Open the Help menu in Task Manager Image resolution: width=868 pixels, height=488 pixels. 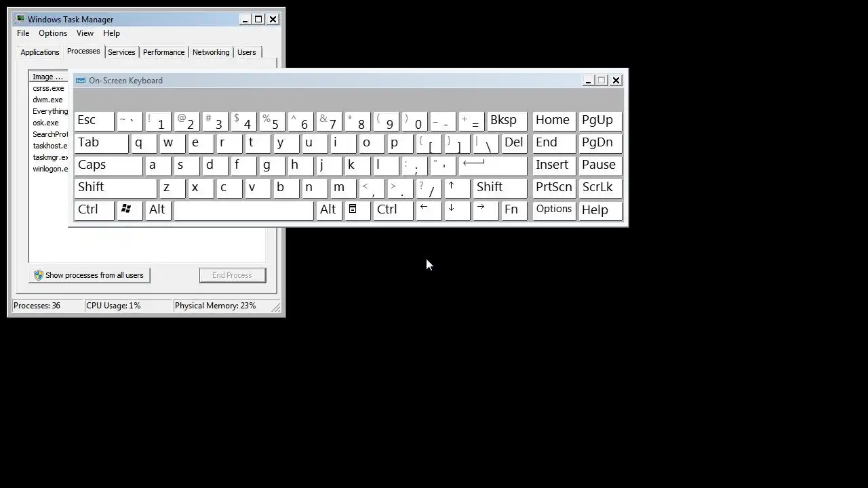(x=111, y=33)
